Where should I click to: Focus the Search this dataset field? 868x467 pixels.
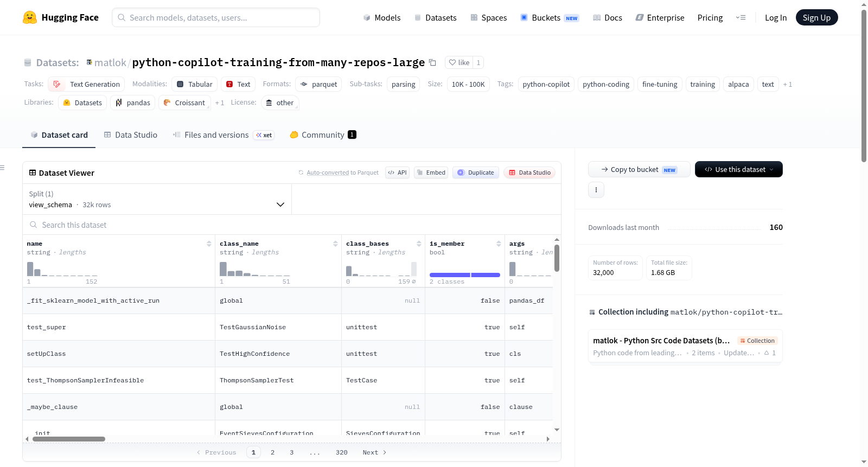pyautogui.click(x=292, y=225)
